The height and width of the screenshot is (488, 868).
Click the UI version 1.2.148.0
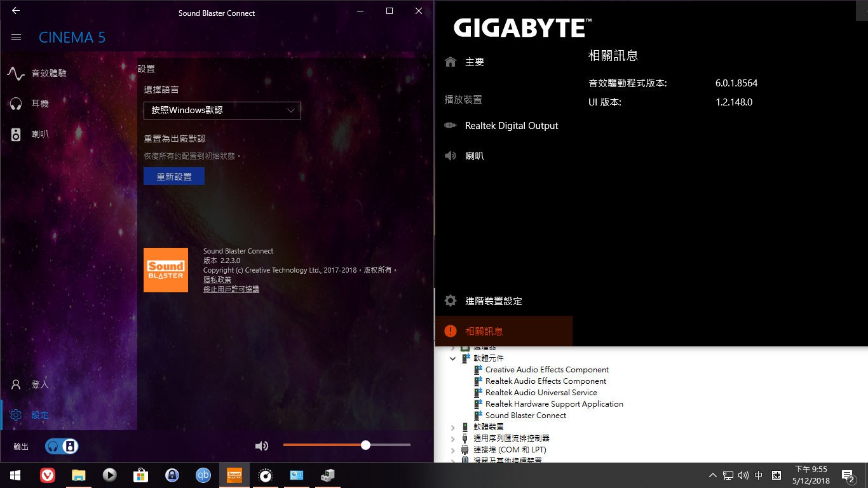point(734,102)
